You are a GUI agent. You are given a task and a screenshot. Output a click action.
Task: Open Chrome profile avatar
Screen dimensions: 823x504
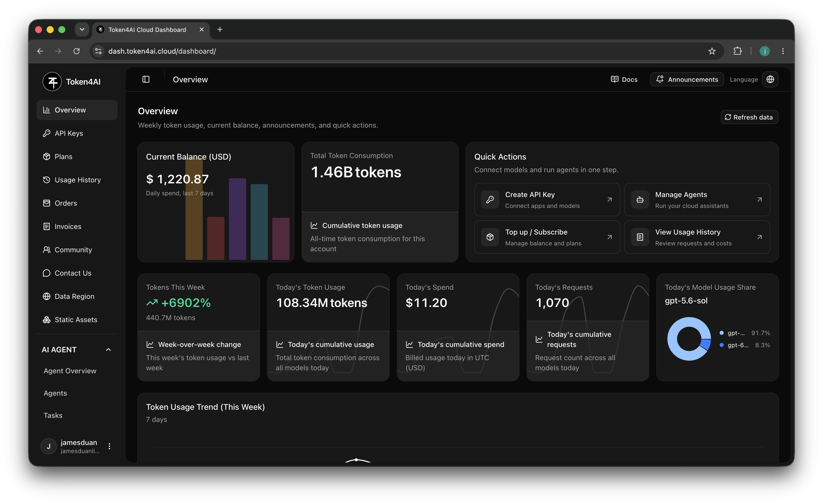pyautogui.click(x=764, y=51)
